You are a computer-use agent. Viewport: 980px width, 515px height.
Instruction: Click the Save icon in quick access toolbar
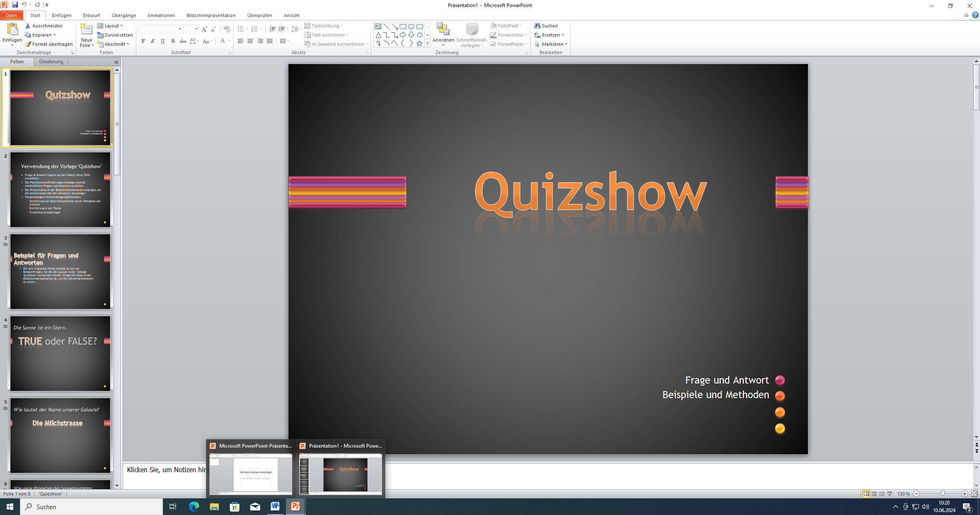[x=15, y=5]
